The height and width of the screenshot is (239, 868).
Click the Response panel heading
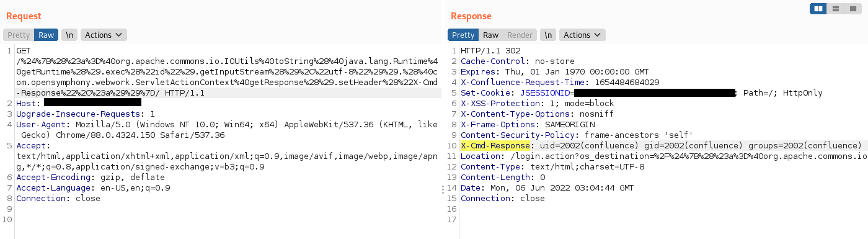[471, 16]
